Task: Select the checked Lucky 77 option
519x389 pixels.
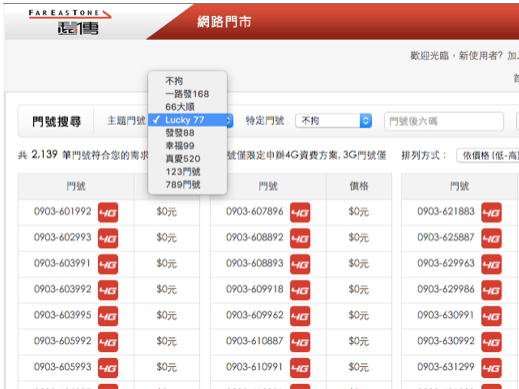Action: coord(188,120)
